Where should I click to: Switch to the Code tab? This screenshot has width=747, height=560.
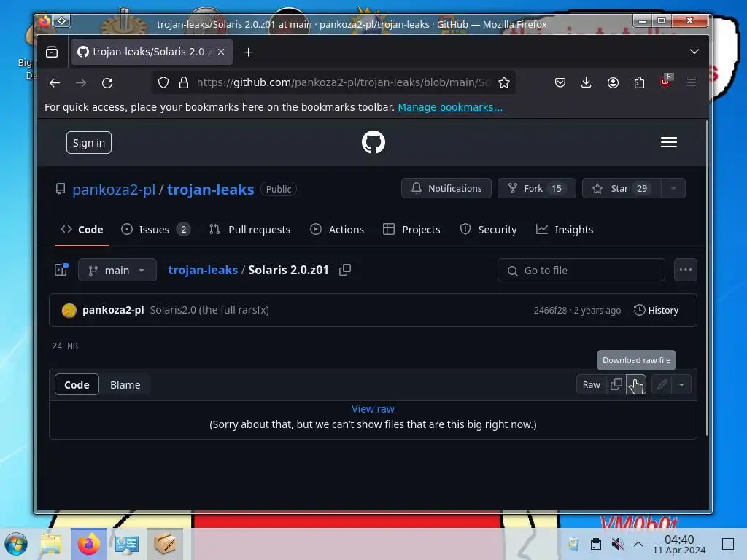82,230
